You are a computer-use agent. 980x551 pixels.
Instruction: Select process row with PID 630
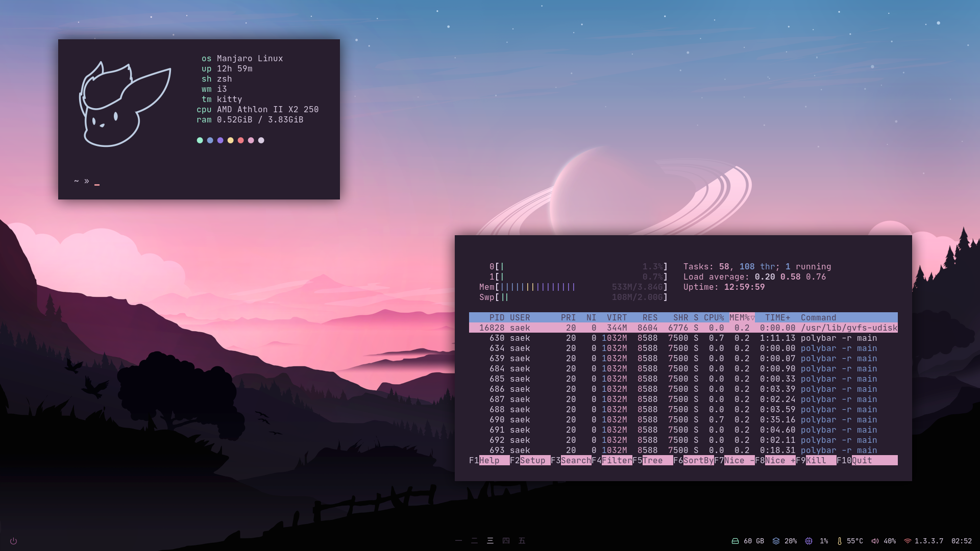pos(683,338)
